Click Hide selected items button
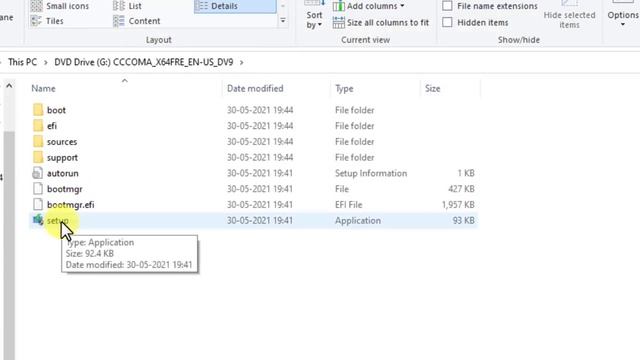Image resolution: width=640 pixels, height=360 pixels. click(569, 16)
